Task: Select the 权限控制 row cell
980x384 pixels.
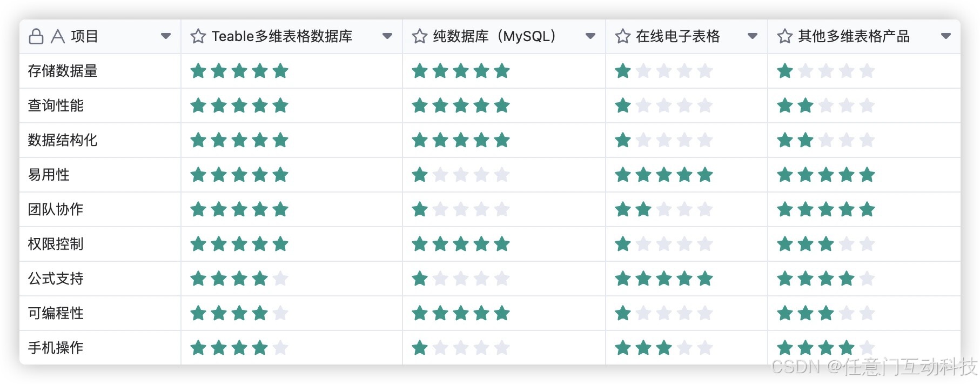Action: pyautogui.click(x=100, y=244)
